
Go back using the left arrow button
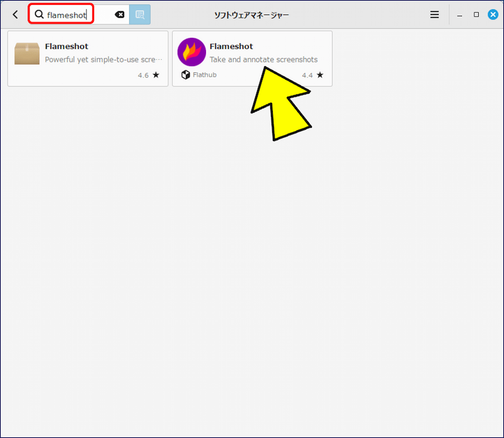point(15,14)
